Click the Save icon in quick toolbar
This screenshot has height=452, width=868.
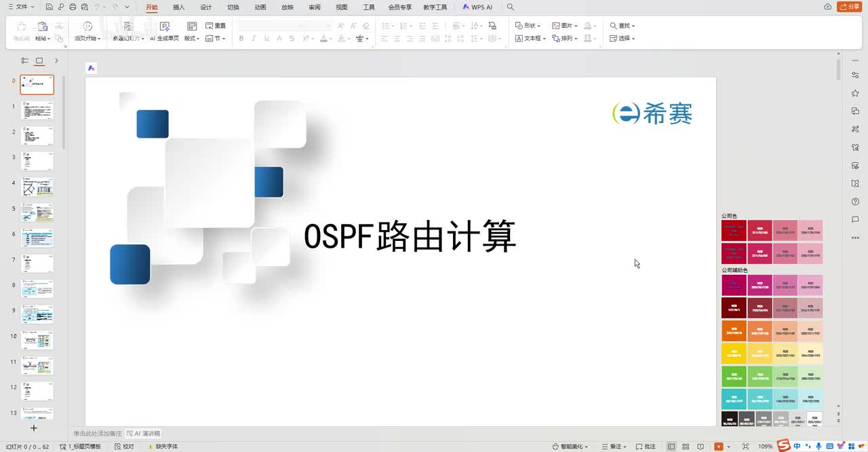50,7
